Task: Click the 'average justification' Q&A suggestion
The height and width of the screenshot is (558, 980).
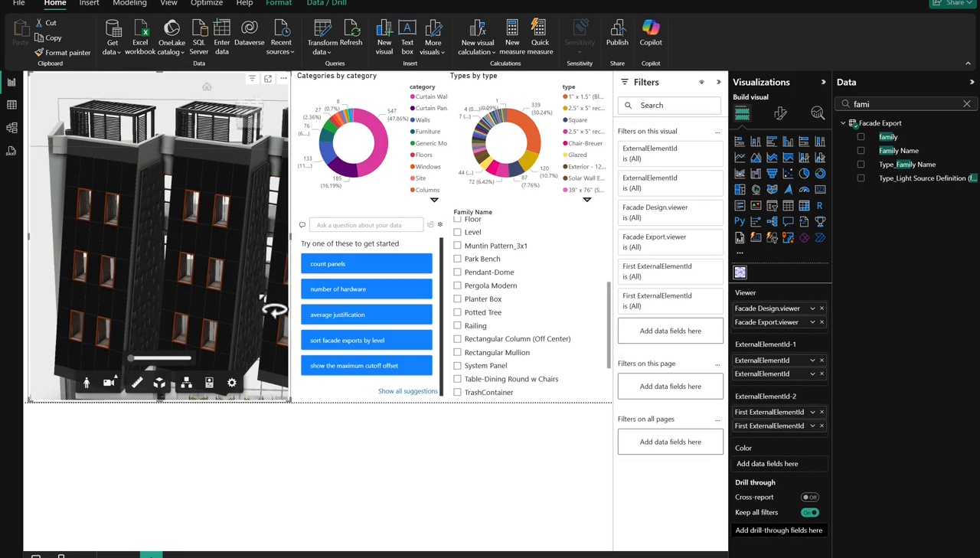Action: tap(367, 315)
